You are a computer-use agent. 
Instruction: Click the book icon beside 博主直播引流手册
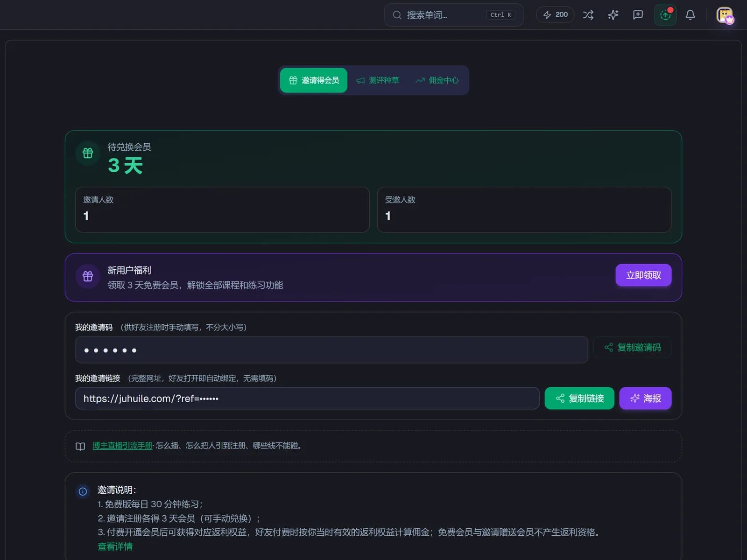point(80,446)
